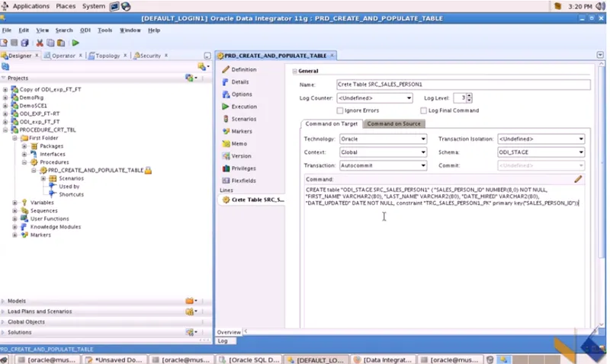Select DemoPkg project in tree

pos(31,97)
